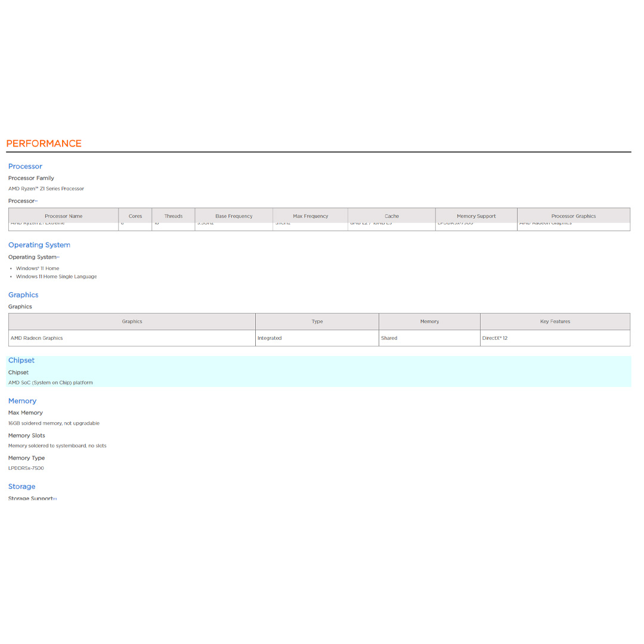Open the Memory section link
Screen dimensions: 644x644
[22, 401]
